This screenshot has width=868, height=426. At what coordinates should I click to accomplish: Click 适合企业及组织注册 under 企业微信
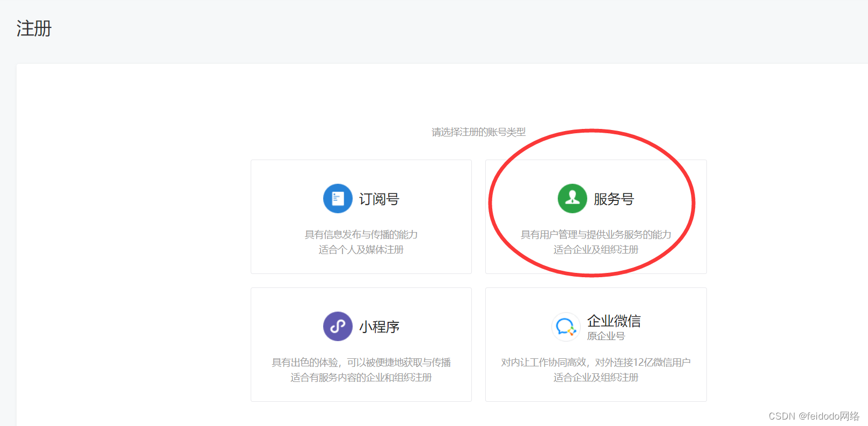tap(596, 378)
